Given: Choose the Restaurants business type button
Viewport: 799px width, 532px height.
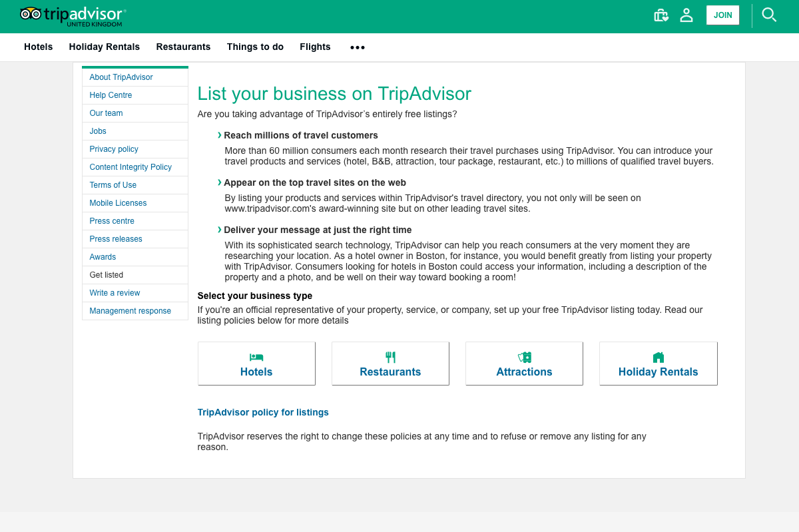Looking at the screenshot, I should click(390, 364).
